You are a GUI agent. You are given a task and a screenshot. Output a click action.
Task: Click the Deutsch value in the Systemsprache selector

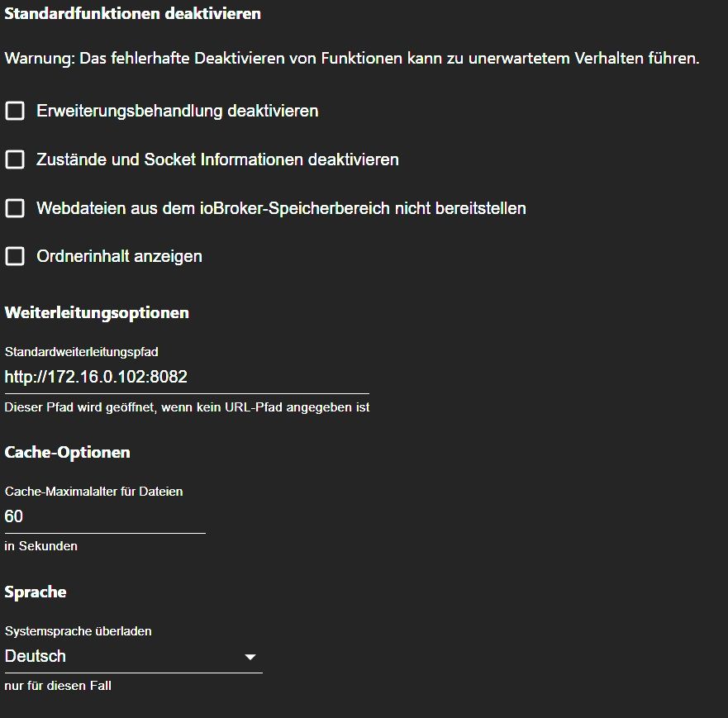point(36,657)
